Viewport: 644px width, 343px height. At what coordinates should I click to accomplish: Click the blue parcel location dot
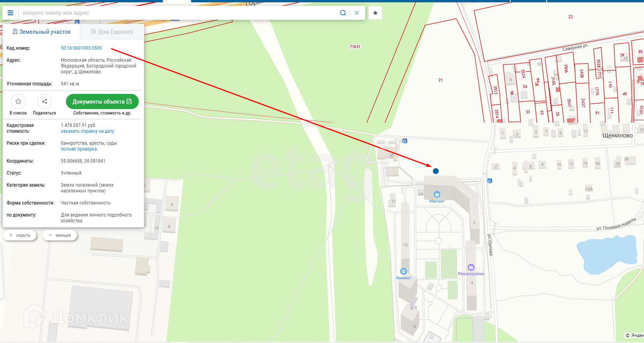click(x=436, y=171)
